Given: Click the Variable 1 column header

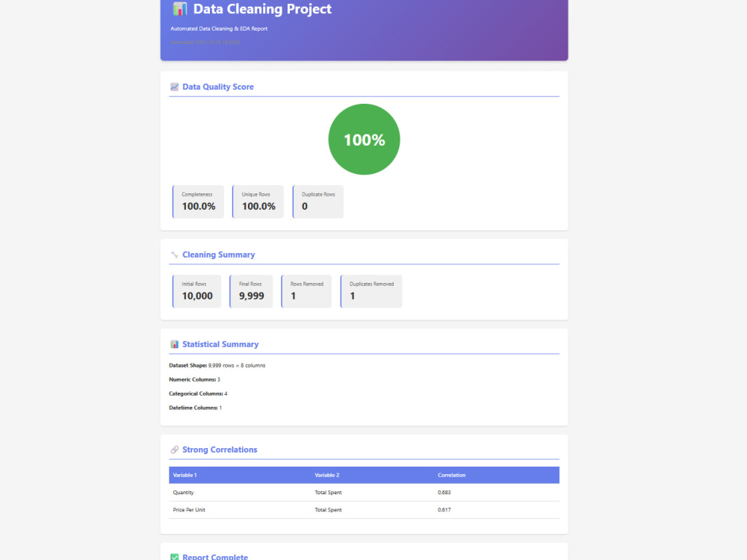Looking at the screenshot, I should pyautogui.click(x=185, y=475).
